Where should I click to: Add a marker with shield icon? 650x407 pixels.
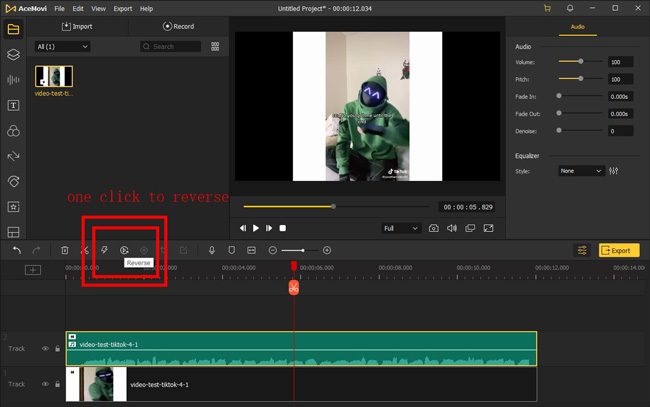(x=232, y=250)
